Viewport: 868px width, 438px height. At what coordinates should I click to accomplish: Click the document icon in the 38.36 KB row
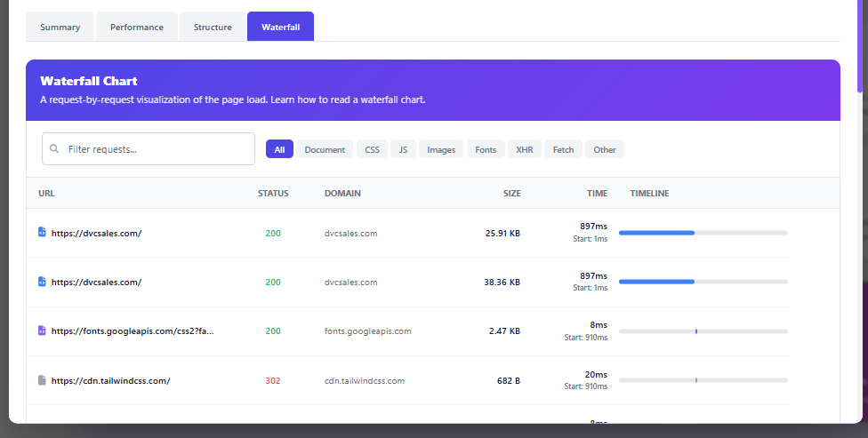(x=42, y=282)
